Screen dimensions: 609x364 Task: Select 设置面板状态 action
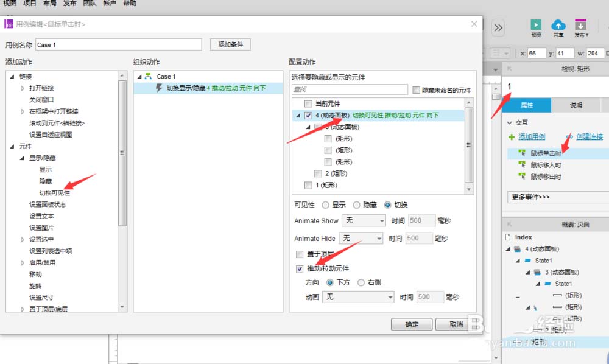coord(48,205)
